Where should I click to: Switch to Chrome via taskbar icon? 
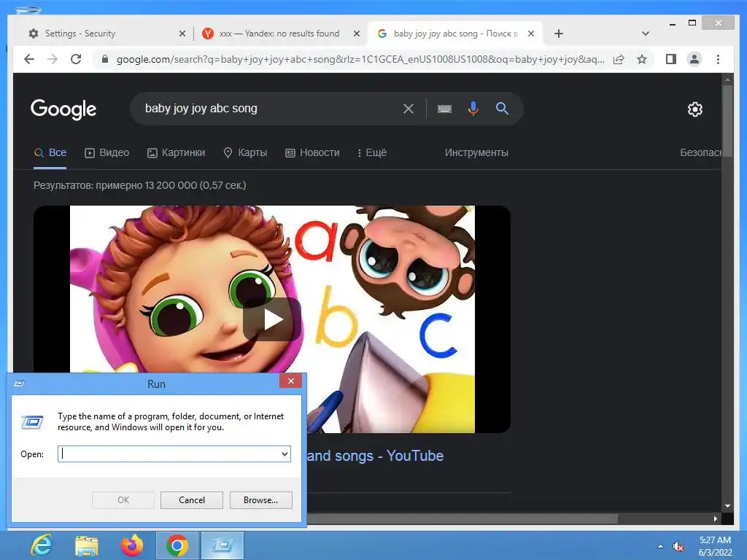(x=177, y=545)
